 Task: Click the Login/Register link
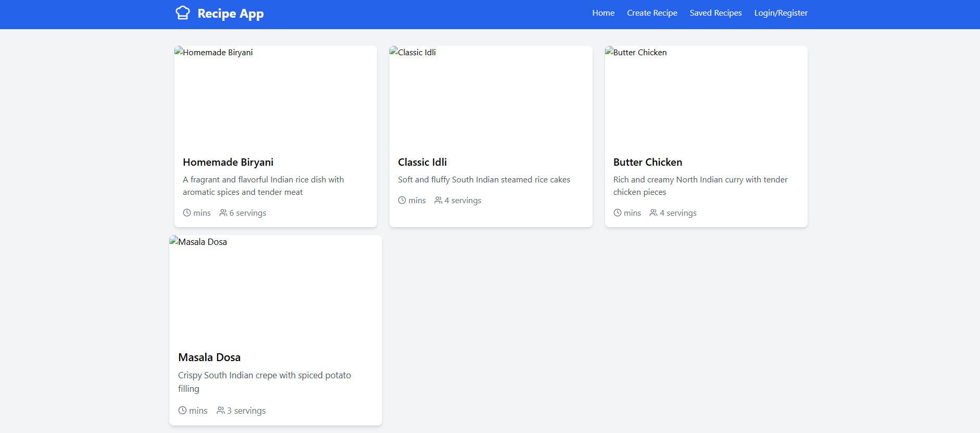click(780, 13)
